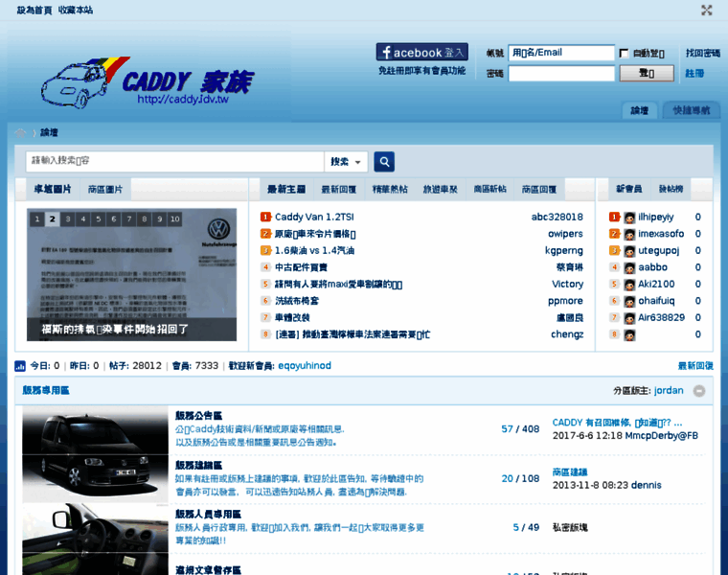Click the CADDY 家族 site logo
The height and width of the screenshot is (575, 728).
tap(148, 82)
